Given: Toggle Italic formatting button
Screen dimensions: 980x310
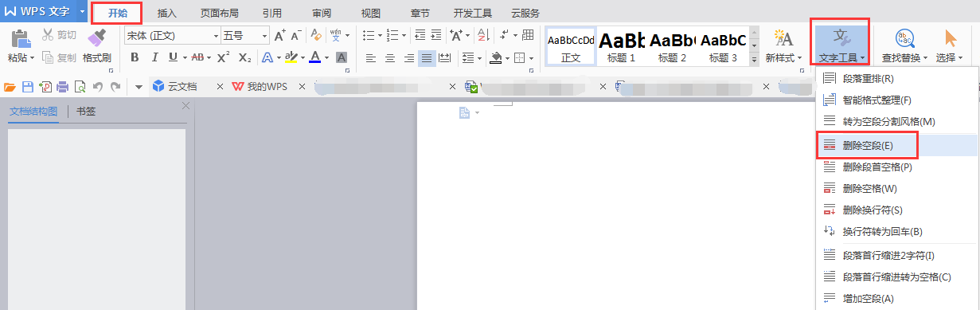Looking at the screenshot, I should [154, 57].
